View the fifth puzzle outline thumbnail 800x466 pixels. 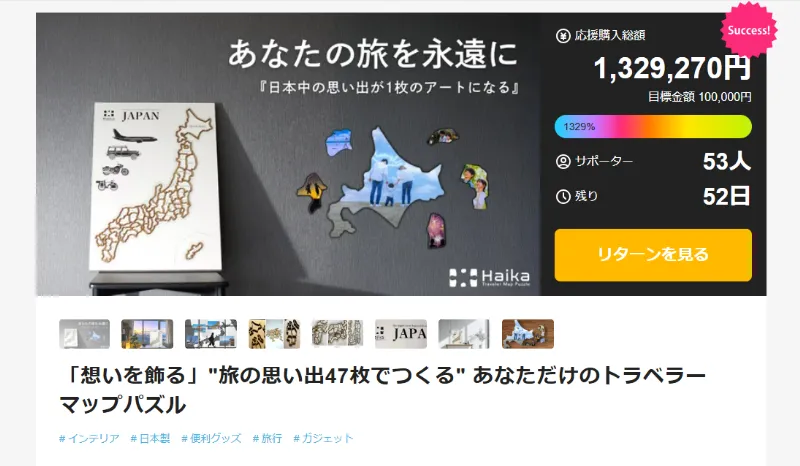pyautogui.click(x=337, y=334)
